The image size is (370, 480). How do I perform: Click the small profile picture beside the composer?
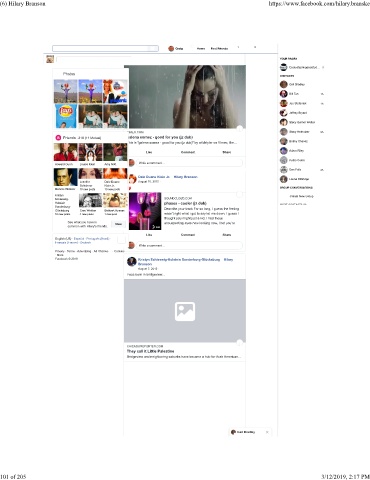(50, 59)
